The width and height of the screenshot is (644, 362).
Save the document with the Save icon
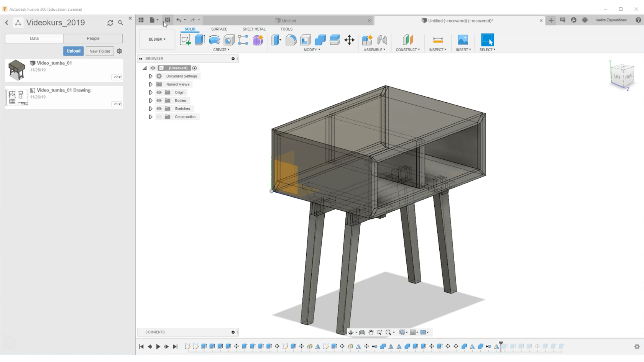click(x=168, y=20)
